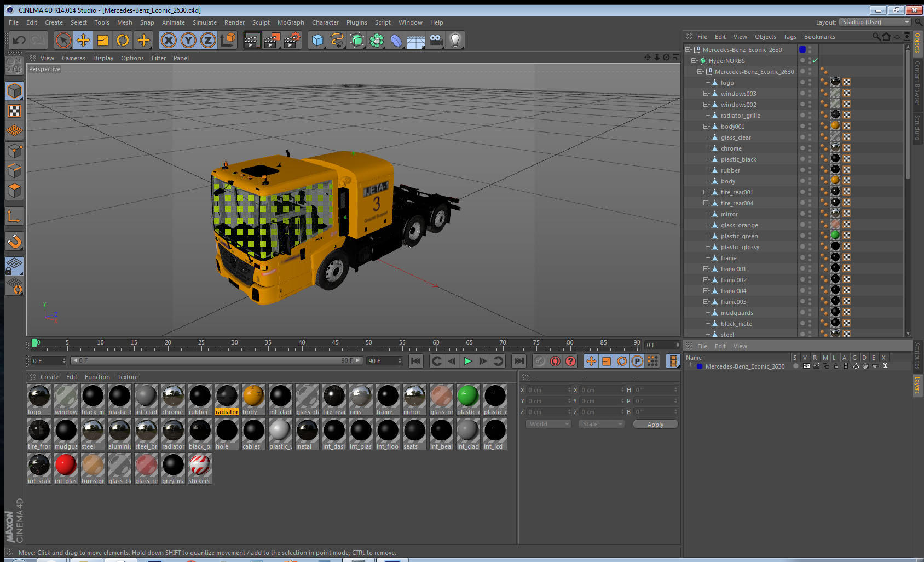This screenshot has width=924, height=562.
Task: Toggle coordinate system icon
Action: click(228, 40)
